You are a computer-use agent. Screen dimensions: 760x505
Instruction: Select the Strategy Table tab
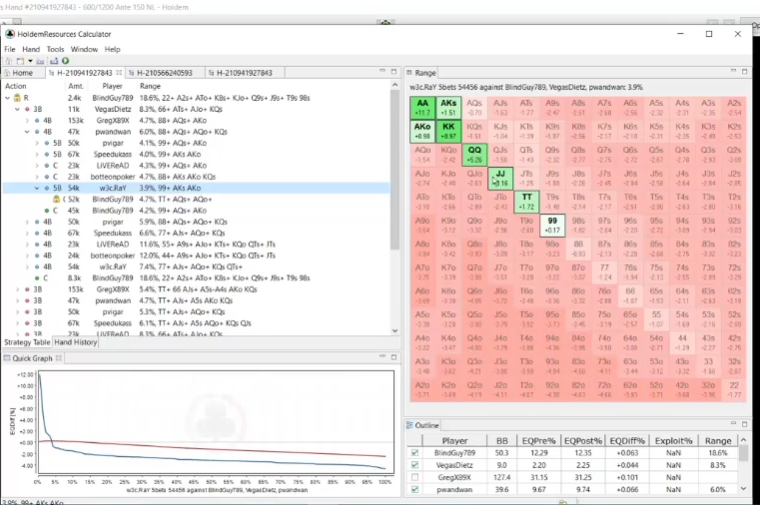27,342
